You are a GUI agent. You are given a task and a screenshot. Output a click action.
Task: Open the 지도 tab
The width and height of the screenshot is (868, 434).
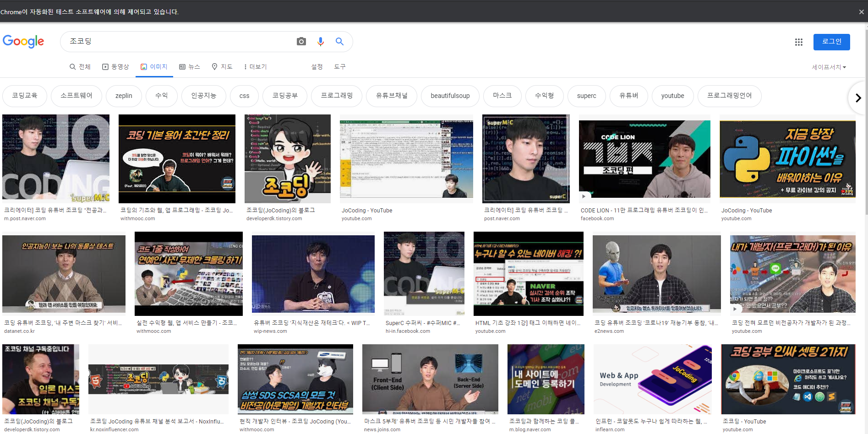pyautogui.click(x=222, y=67)
